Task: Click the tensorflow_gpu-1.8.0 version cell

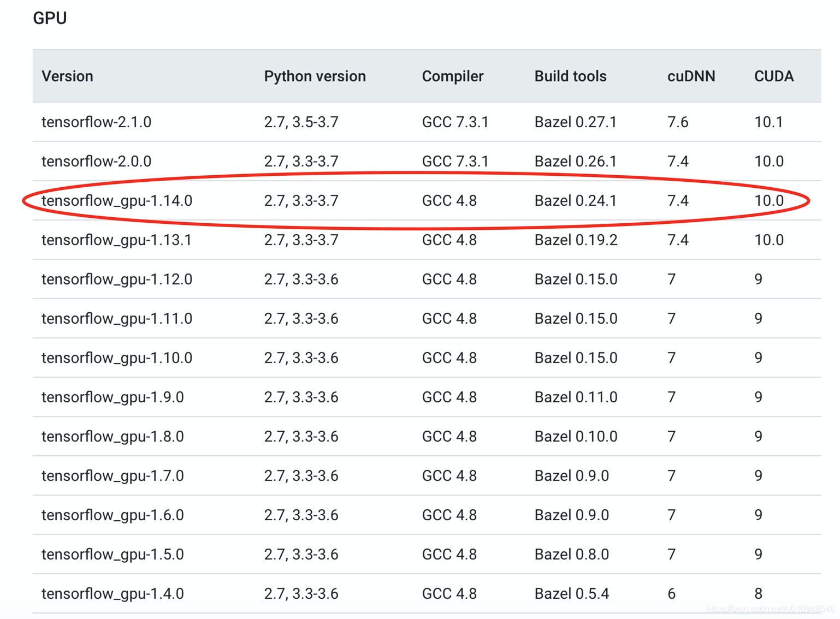Action: (x=113, y=436)
